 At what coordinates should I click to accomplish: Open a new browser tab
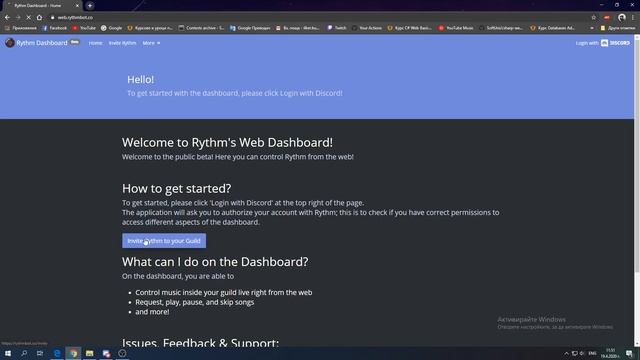pos(90,6)
